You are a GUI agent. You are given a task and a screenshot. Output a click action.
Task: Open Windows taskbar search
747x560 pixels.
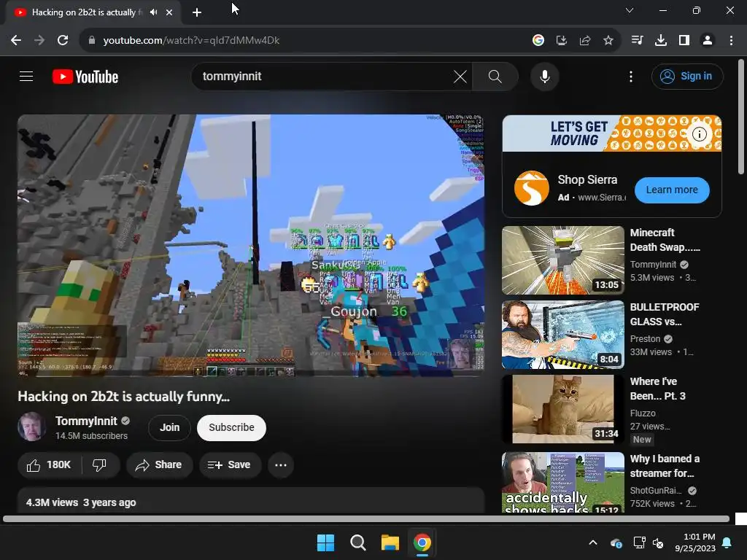pos(357,542)
